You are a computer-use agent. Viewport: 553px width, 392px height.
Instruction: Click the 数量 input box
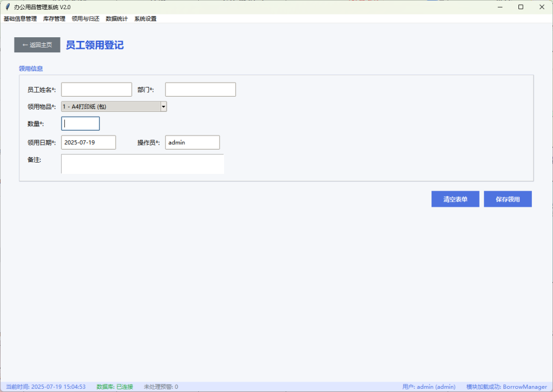point(80,124)
